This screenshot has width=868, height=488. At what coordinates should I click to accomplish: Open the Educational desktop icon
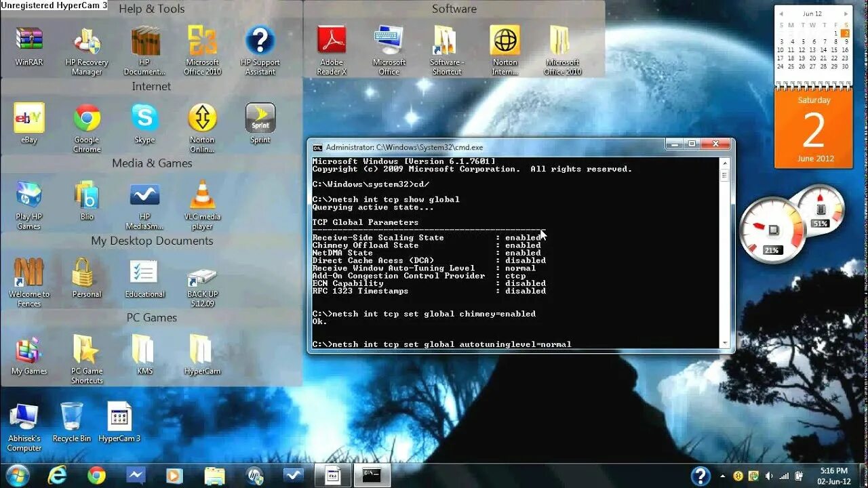tap(144, 278)
